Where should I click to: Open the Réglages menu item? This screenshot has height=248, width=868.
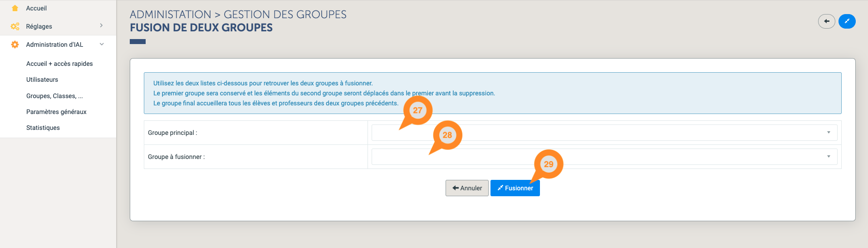pyautogui.click(x=39, y=26)
